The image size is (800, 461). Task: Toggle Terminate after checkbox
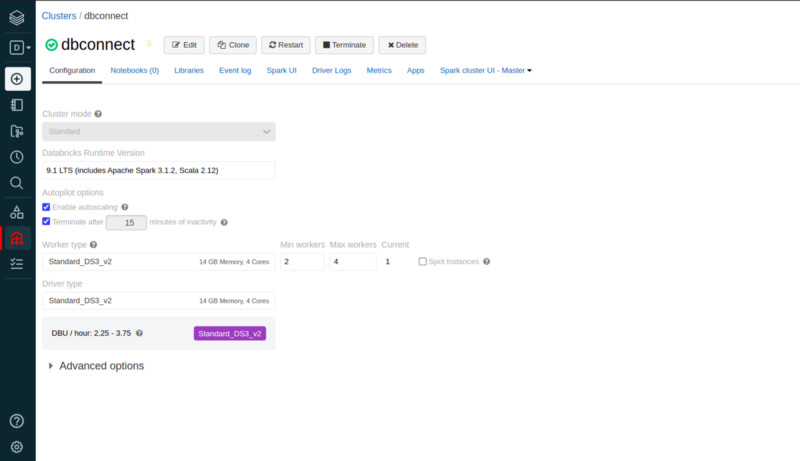[46, 221]
